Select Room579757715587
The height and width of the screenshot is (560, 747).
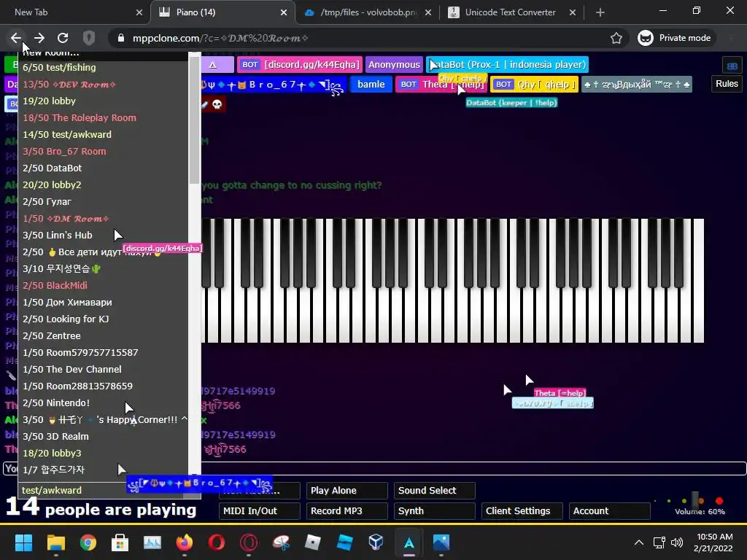(104, 352)
